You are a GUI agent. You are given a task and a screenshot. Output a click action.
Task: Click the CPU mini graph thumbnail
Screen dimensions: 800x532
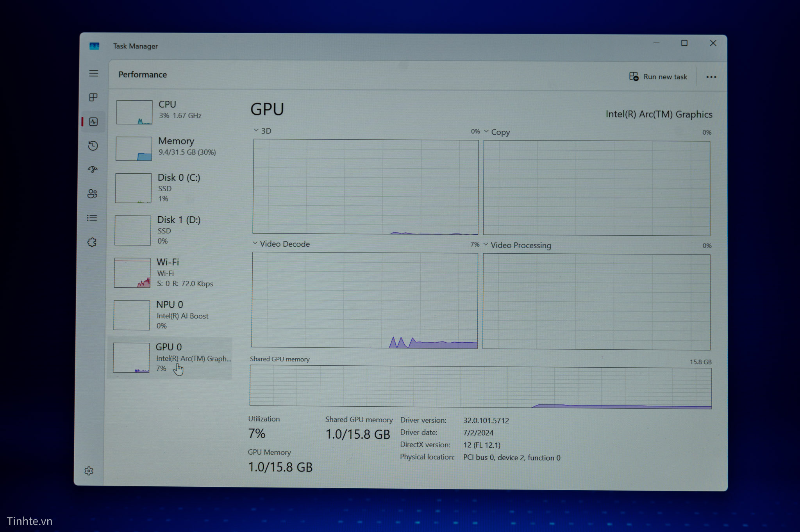134,112
